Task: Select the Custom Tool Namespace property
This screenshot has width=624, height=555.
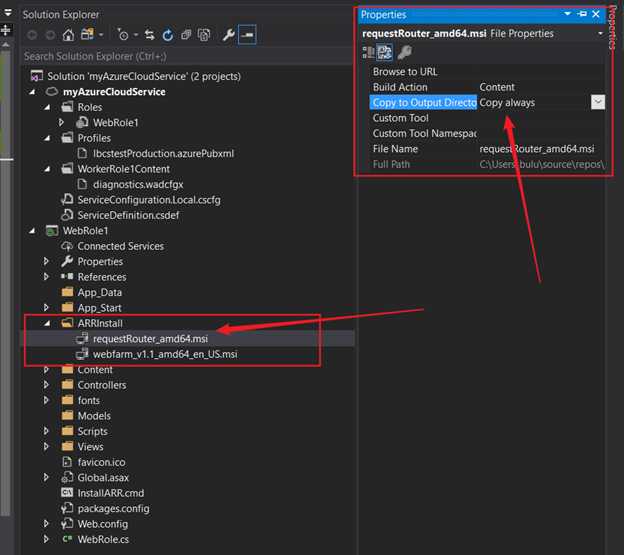Action: [487, 134]
